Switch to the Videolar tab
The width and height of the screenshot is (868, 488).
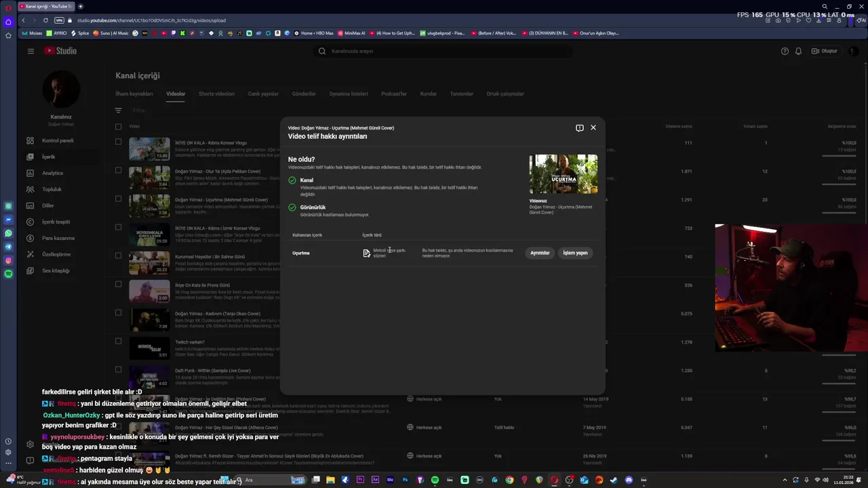tap(176, 94)
